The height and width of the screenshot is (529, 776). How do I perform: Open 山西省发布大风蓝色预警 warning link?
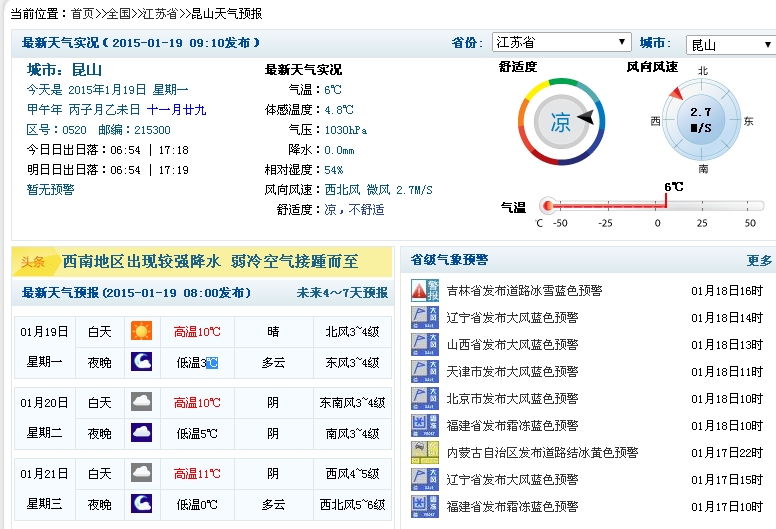pyautogui.click(x=512, y=345)
